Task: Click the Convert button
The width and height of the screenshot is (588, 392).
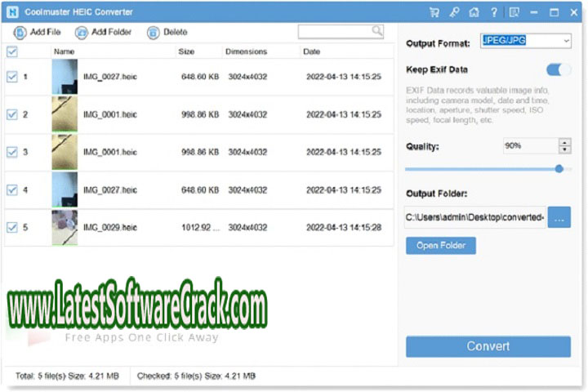Action: (x=488, y=346)
